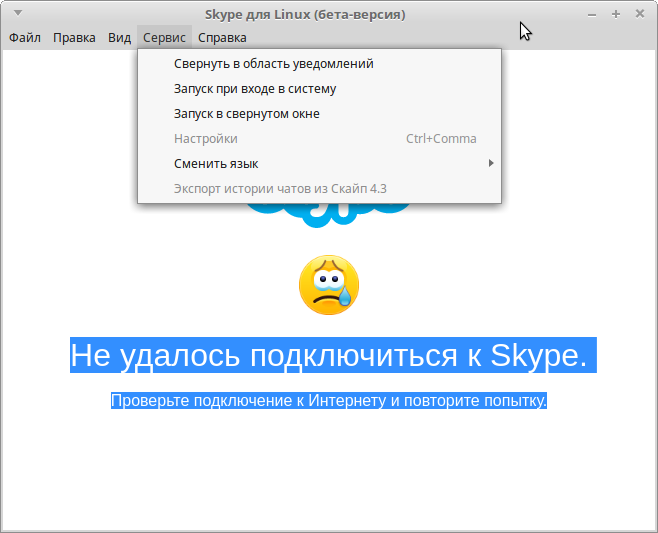The width and height of the screenshot is (658, 533).
Task: Click the 'Проверьте подключение к Интернету' message
Action: coord(328,401)
